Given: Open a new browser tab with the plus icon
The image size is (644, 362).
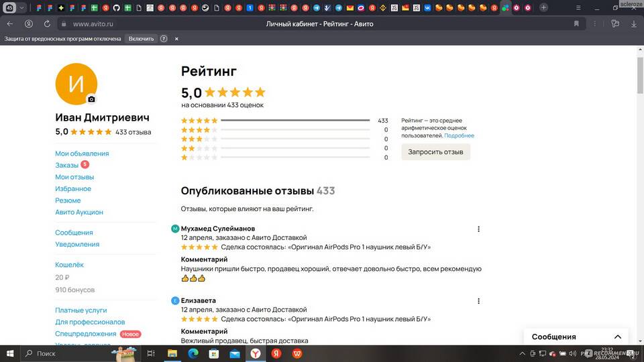Looking at the screenshot, I should coord(543,7).
